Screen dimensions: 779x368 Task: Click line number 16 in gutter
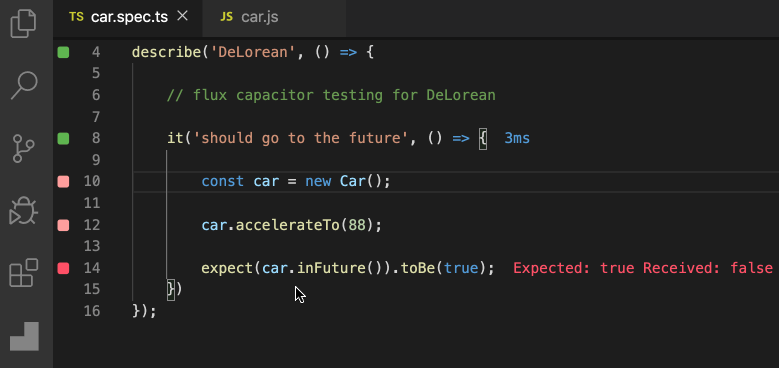click(91, 311)
